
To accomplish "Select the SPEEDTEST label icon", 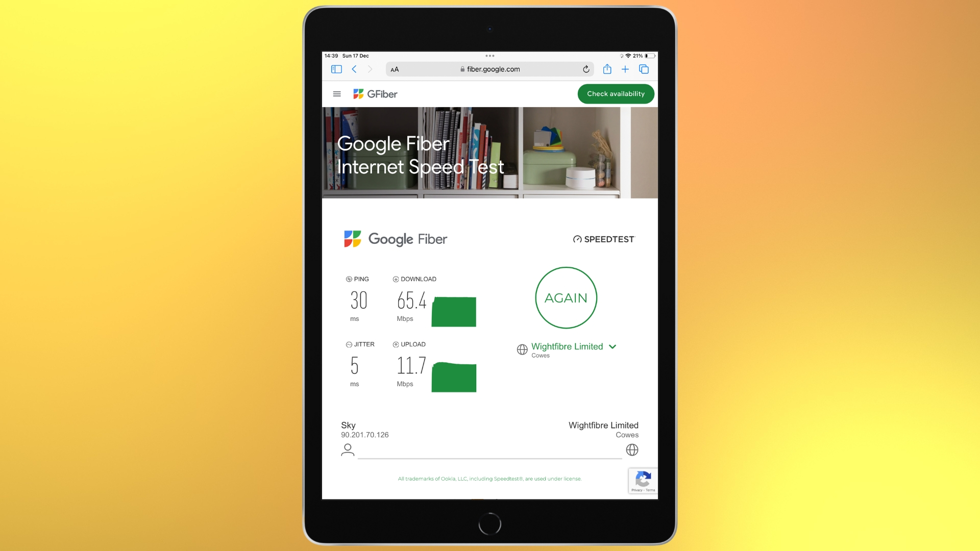I will [576, 239].
